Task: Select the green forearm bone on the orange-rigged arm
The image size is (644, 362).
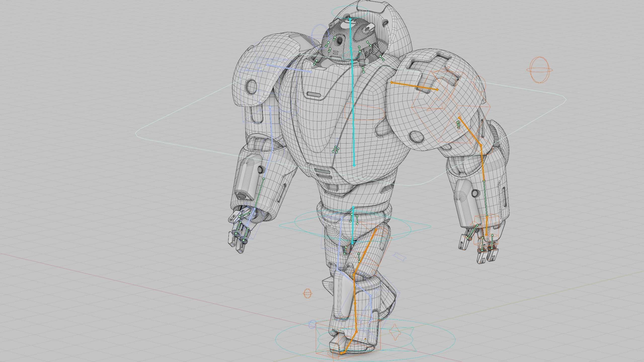Action: coord(486,198)
